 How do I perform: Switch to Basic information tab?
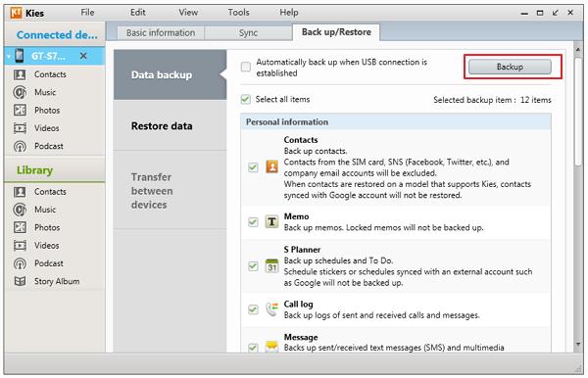click(x=161, y=33)
